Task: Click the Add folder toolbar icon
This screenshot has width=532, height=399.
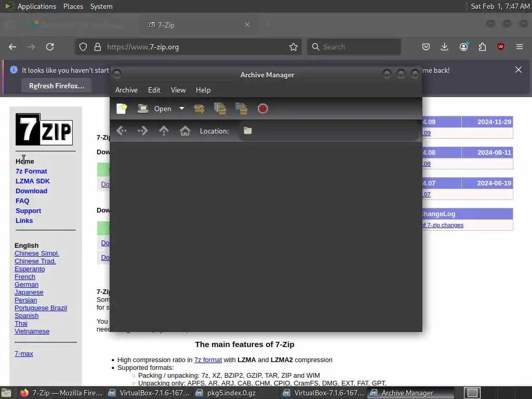Action: coord(242,109)
